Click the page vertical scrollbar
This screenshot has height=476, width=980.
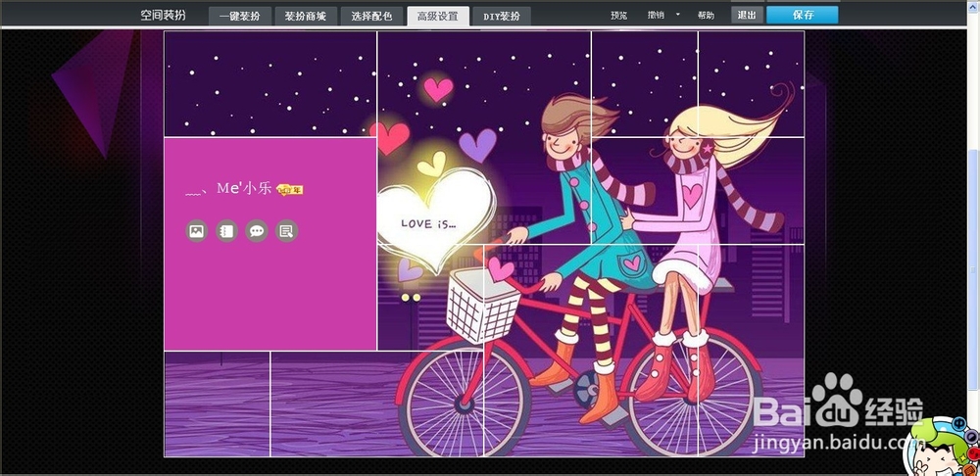click(x=972, y=268)
